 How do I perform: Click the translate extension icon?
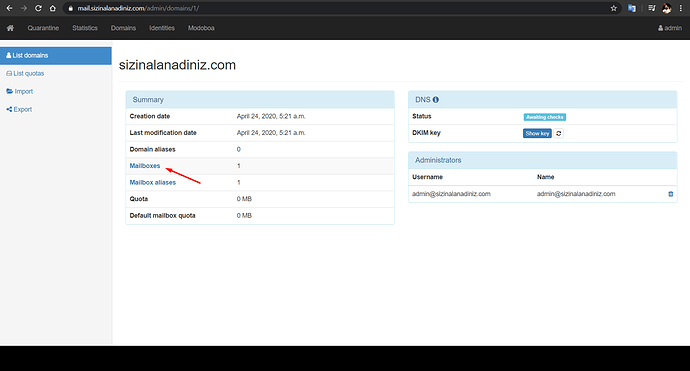click(632, 8)
